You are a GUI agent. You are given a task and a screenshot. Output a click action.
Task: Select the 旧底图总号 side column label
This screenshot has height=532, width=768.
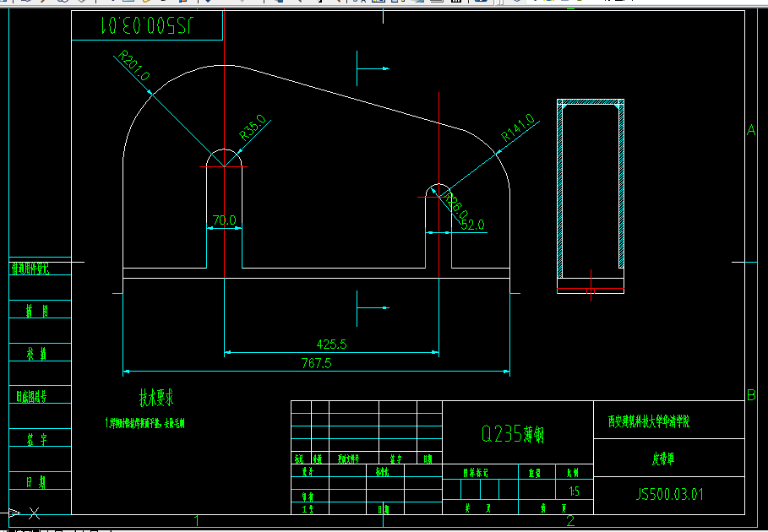click(x=31, y=396)
